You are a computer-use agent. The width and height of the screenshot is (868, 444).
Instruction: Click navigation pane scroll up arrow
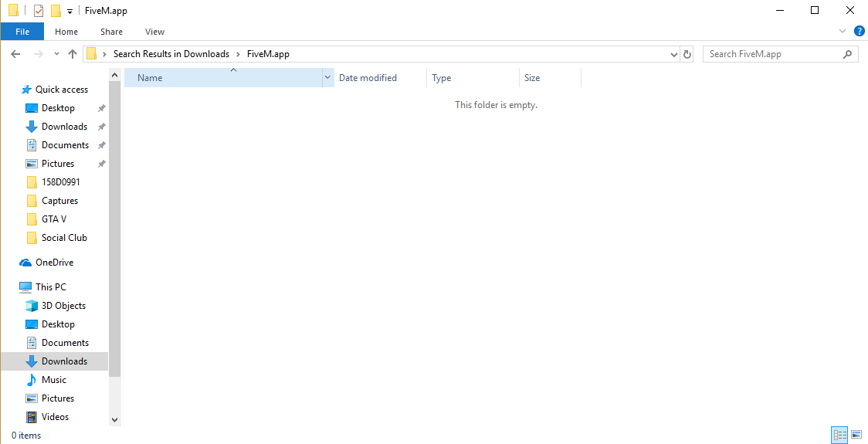coord(114,75)
